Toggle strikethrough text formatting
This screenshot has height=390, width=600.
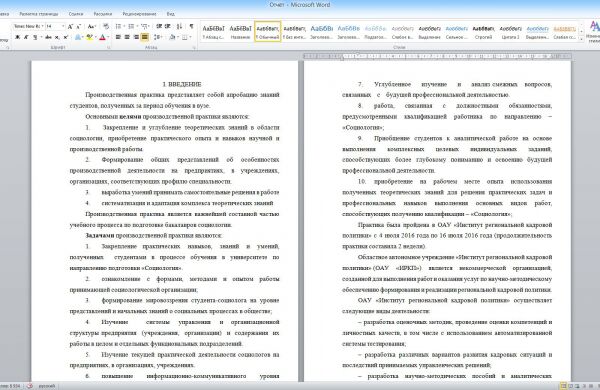click(x=48, y=37)
